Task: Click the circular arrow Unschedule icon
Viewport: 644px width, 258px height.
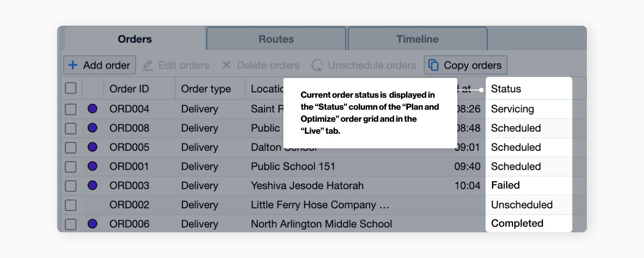Action: (317, 65)
